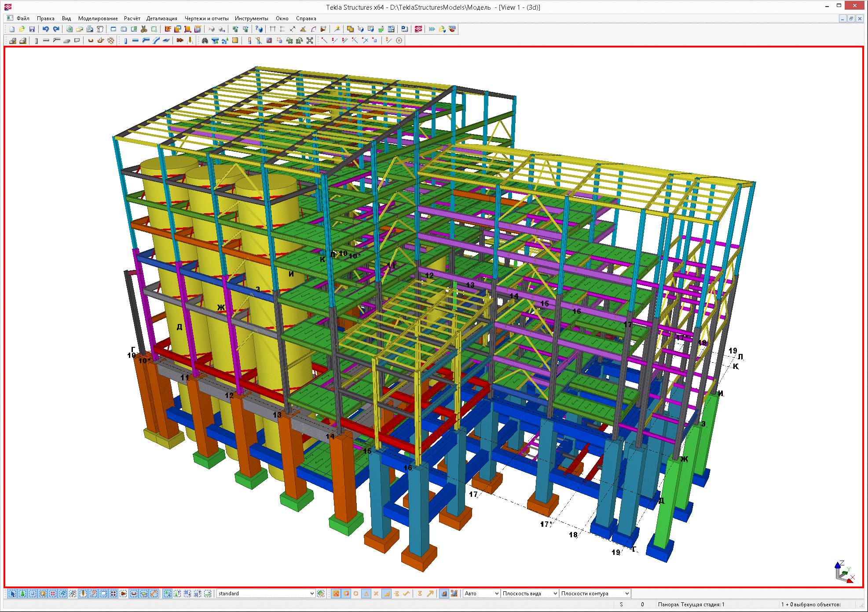Open the 'standard' selection filter dropdown
The width and height of the screenshot is (868, 612).
coord(266,594)
